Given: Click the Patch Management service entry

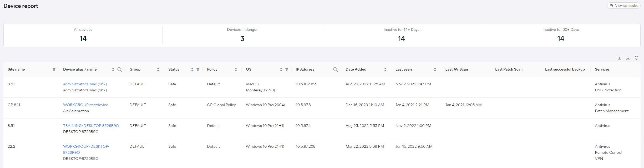Looking at the screenshot, I should coord(612,111).
